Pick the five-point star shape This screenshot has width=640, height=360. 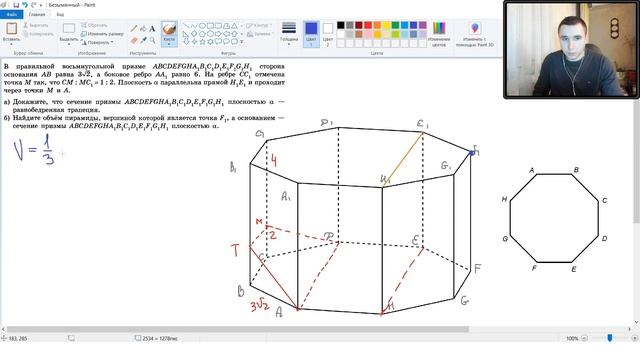point(202,42)
